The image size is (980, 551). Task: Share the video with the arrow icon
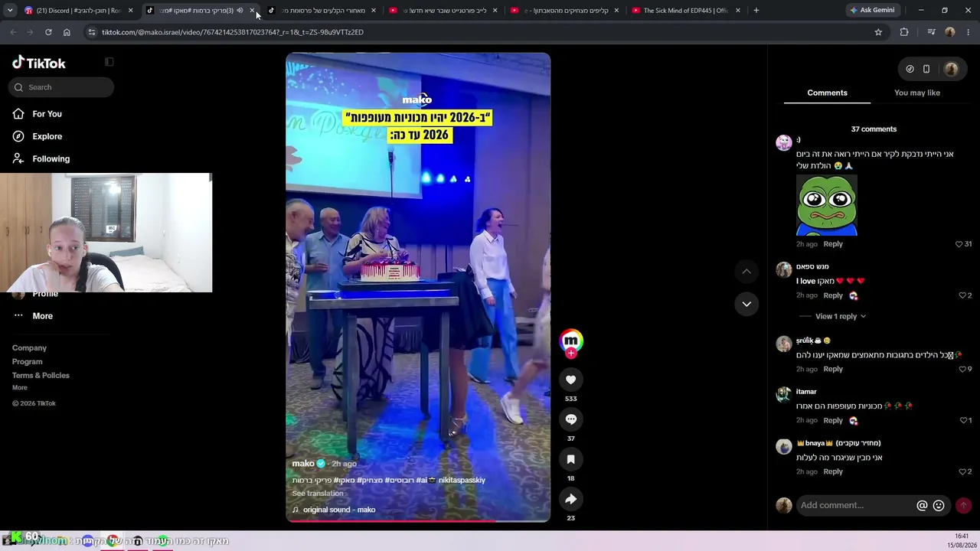[571, 499]
